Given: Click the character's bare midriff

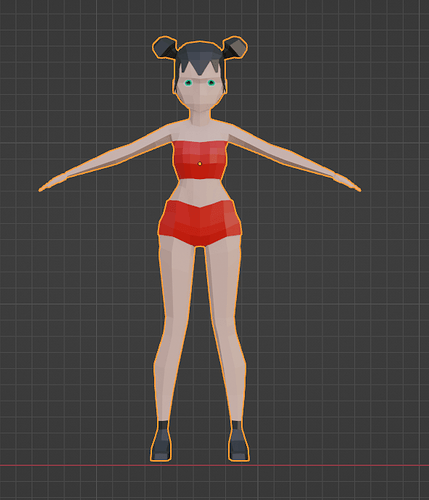Looking at the screenshot, I should point(200,192).
